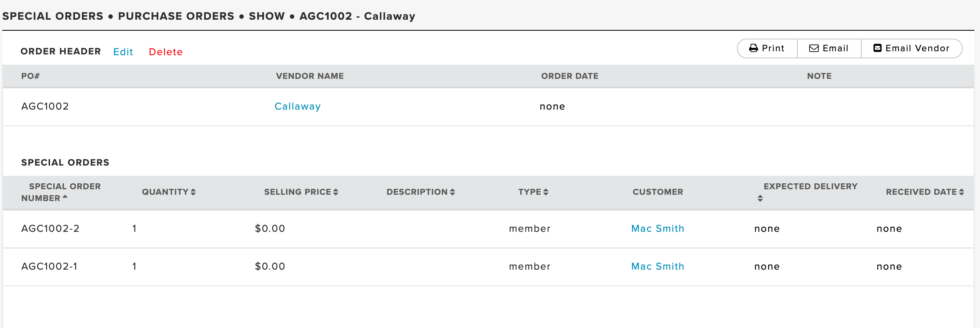This screenshot has width=980, height=328.
Task: Sort by Type column arrows
Action: 546,192
